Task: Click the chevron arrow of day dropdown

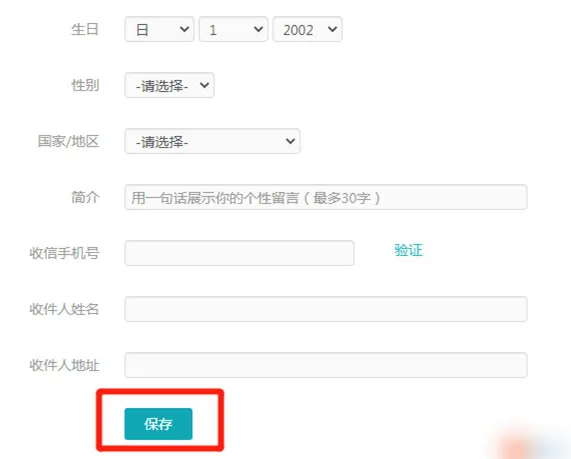Action: pos(259,29)
